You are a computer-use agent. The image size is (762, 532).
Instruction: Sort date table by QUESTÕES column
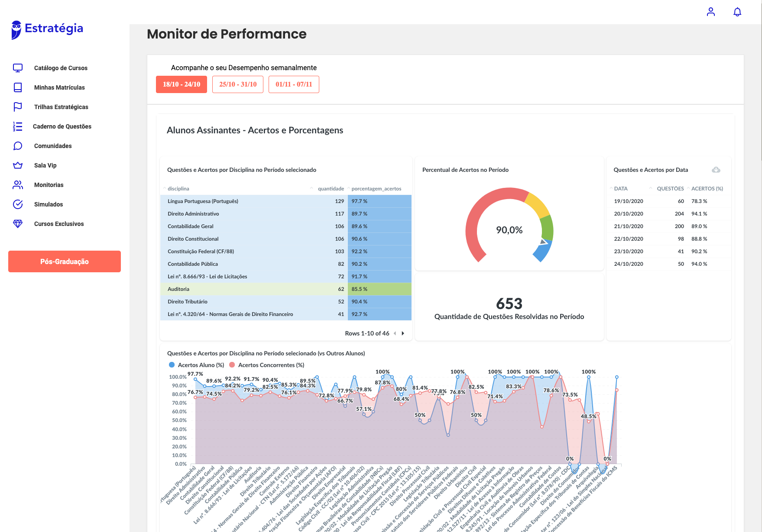(x=670, y=189)
